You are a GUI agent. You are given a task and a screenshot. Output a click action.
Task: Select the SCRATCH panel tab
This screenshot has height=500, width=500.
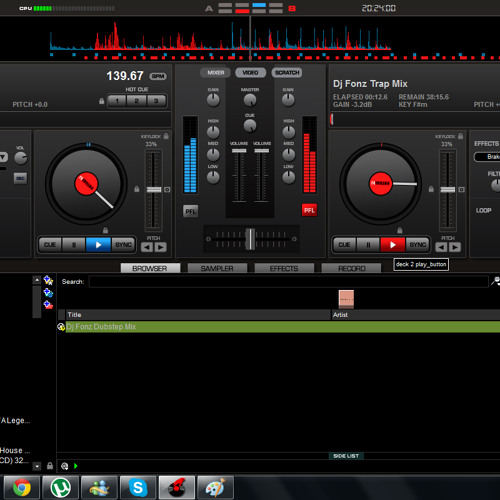[287, 73]
